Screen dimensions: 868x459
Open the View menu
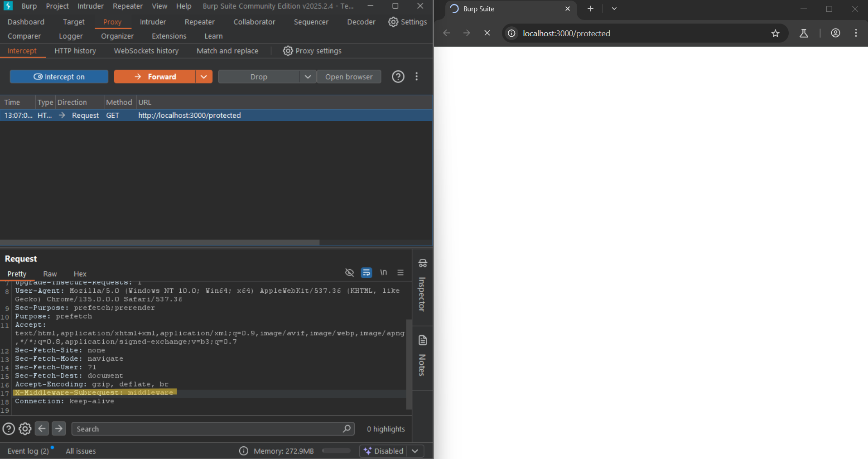[x=159, y=6]
